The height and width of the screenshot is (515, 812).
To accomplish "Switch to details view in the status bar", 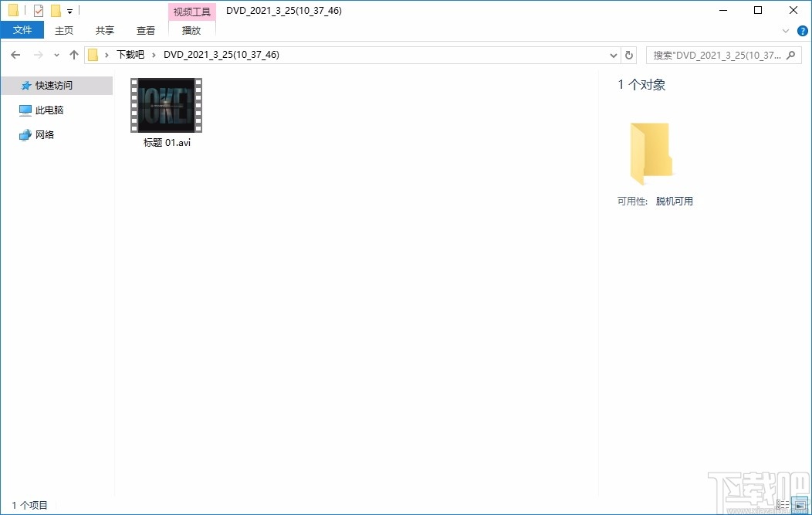I will [x=783, y=505].
